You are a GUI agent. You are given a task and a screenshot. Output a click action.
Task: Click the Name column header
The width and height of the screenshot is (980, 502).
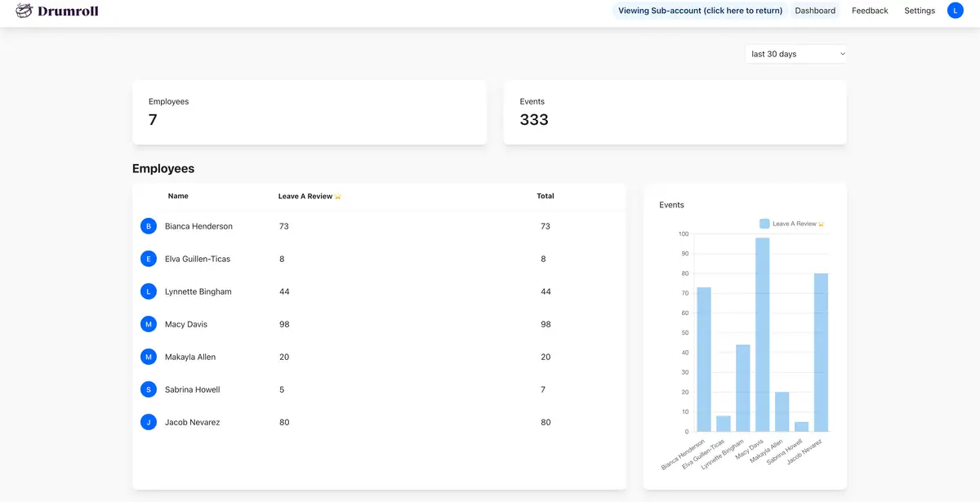tap(178, 196)
